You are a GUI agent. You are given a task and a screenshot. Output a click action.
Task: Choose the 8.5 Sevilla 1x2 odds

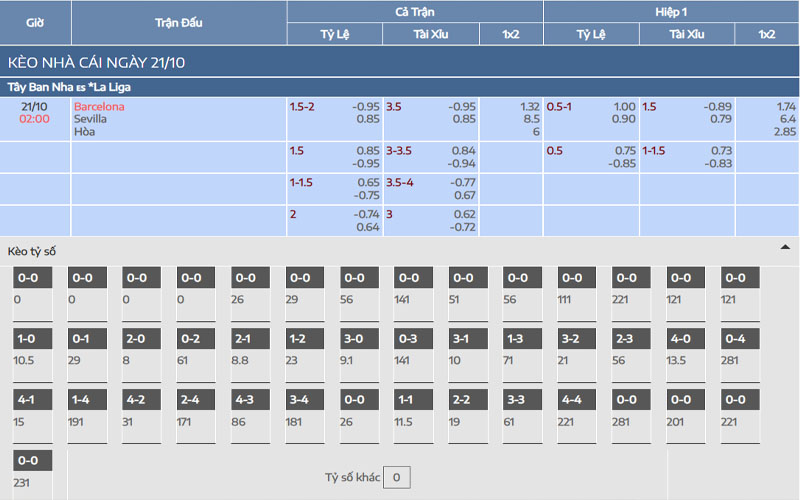click(x=531, y=119)
